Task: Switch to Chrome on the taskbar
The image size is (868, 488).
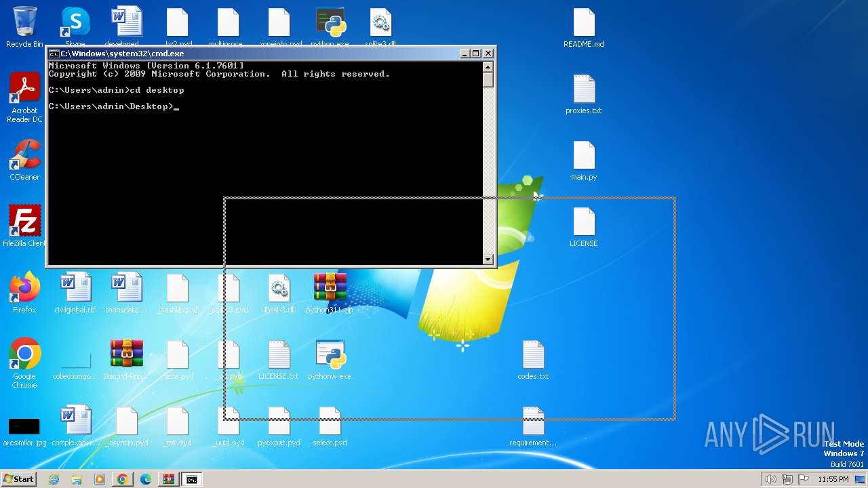Action: coord(123,479)
